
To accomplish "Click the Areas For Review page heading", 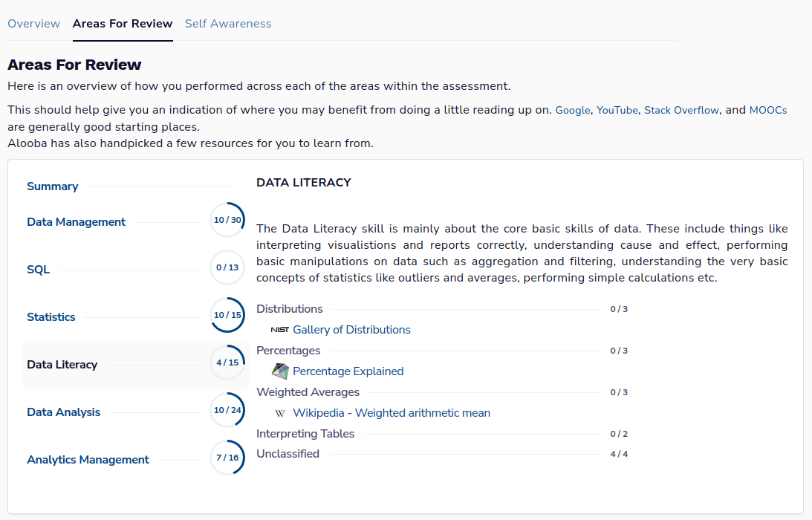I will point(74,65).
